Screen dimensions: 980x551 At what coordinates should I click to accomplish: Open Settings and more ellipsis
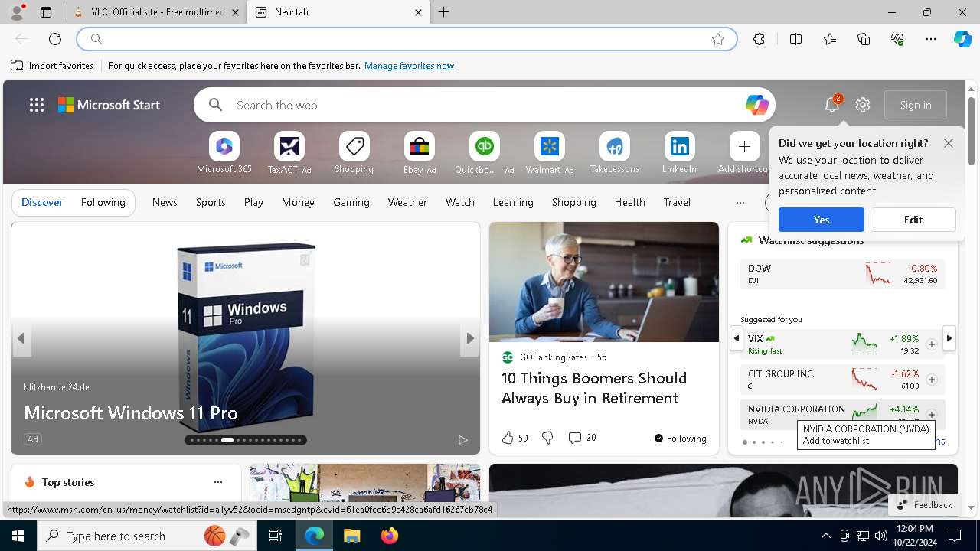pos(931,39)
